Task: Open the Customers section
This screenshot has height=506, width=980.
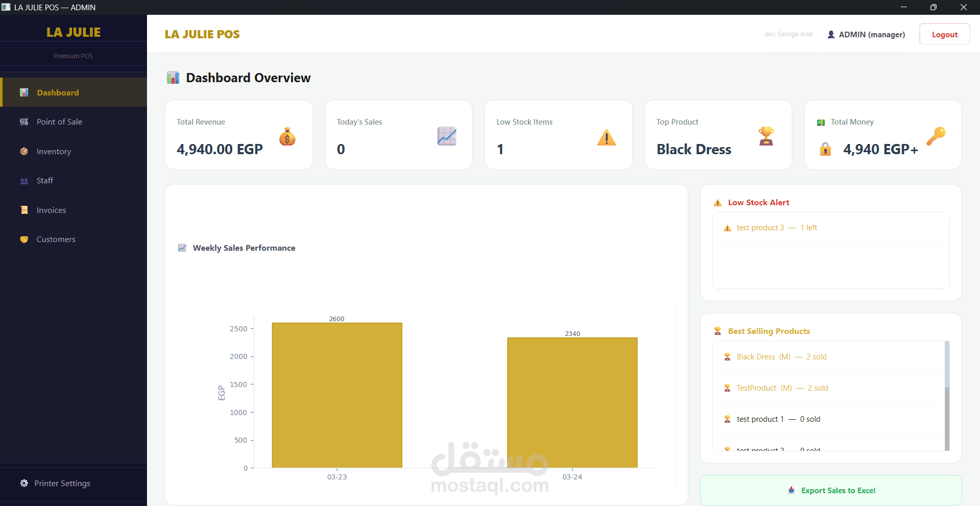Action: click(73, 239)
